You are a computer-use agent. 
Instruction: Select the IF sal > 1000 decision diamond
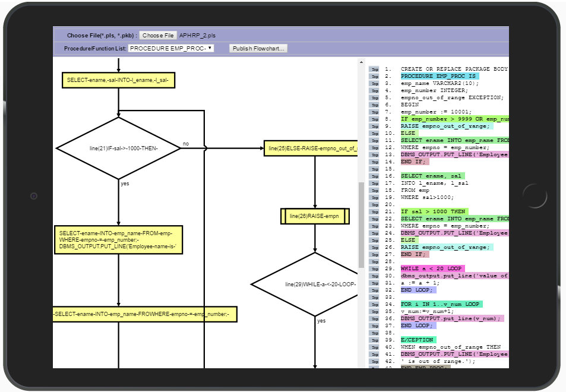point(118,148)
